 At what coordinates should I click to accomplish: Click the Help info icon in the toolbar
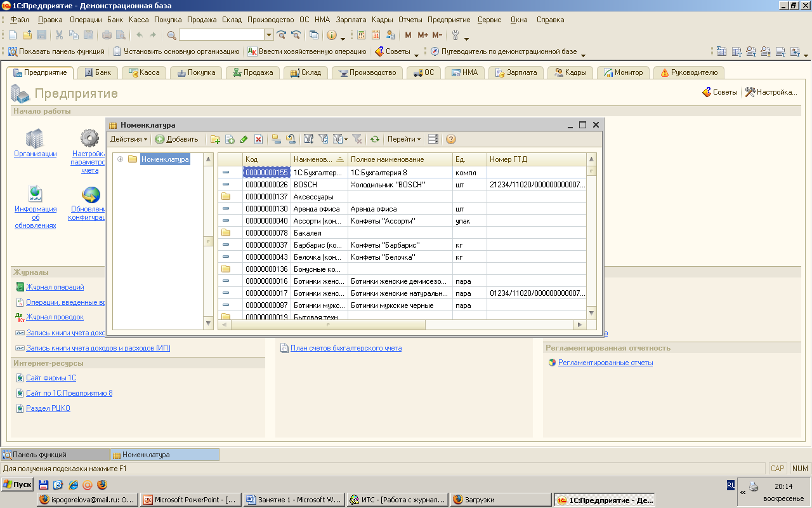click(x=331, y=35)
